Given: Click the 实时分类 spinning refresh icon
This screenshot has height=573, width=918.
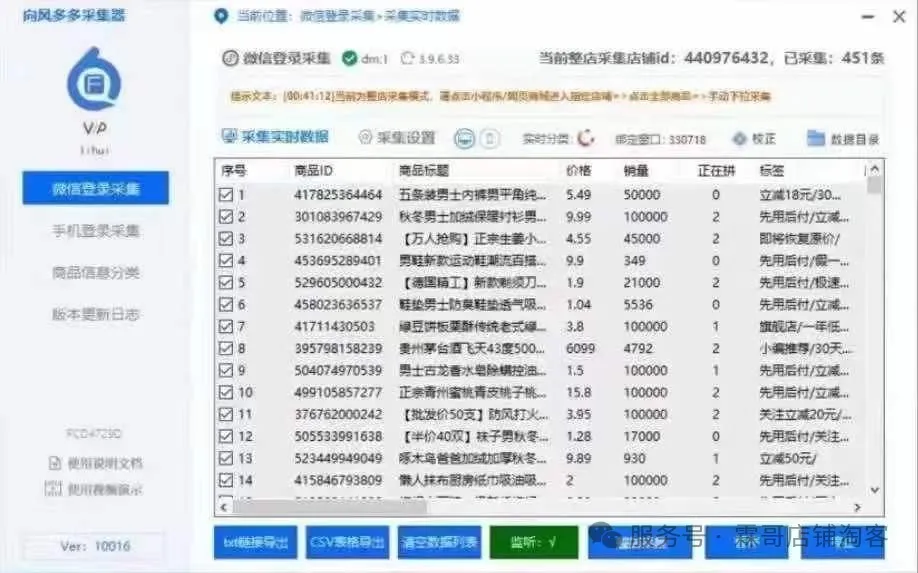Looking at the screenshot, I should click(586, 139).
